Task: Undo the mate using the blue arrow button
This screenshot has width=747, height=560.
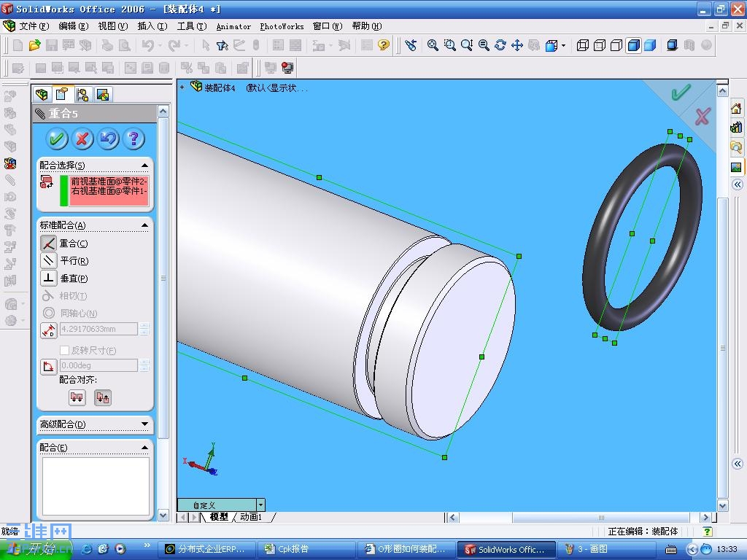Action: click(x=108, y=139)
